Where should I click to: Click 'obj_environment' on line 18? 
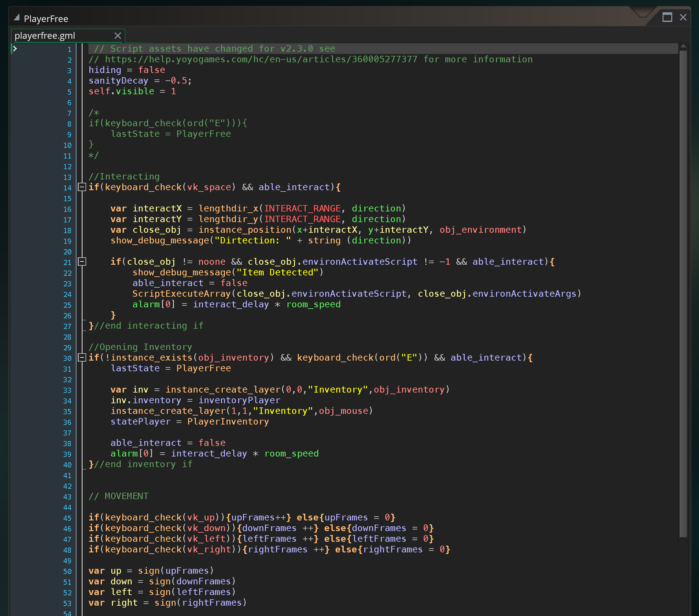[x=481, y=230]
